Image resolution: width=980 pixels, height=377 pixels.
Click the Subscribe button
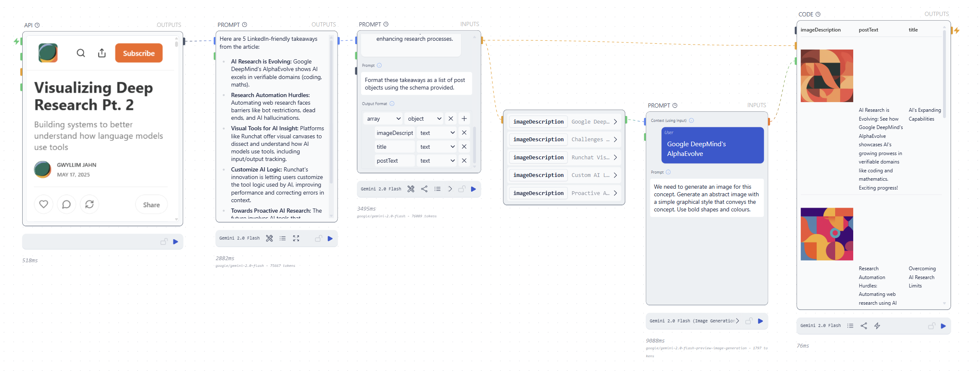pos(139,53)
